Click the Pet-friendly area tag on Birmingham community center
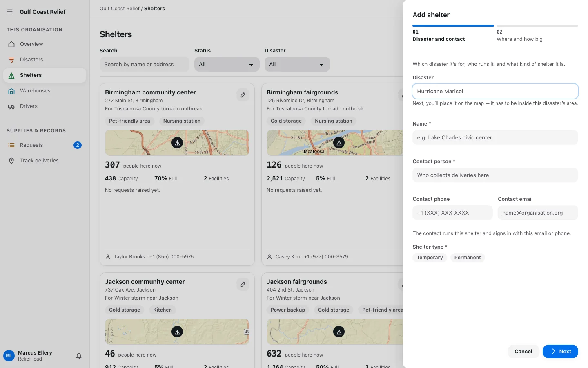Image resolution: width=588 pixels, height=368 pixels. click(129, 121)
